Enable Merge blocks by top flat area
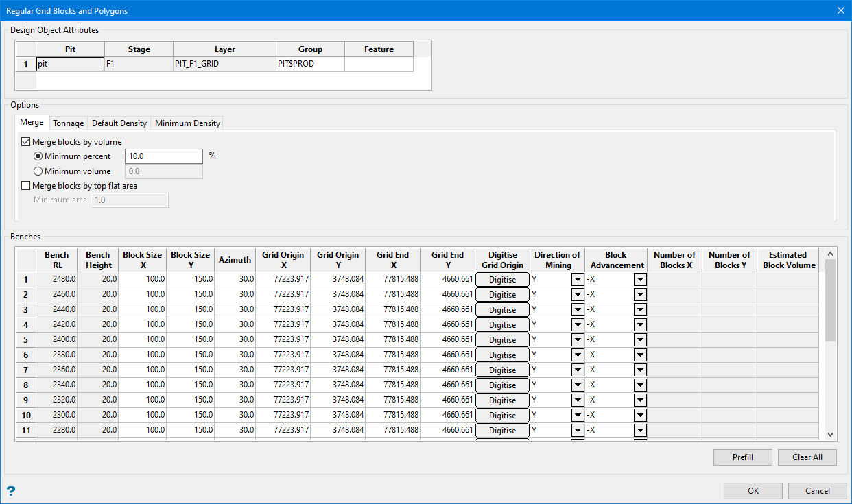 pyautogui.click(x=26, y=185)
